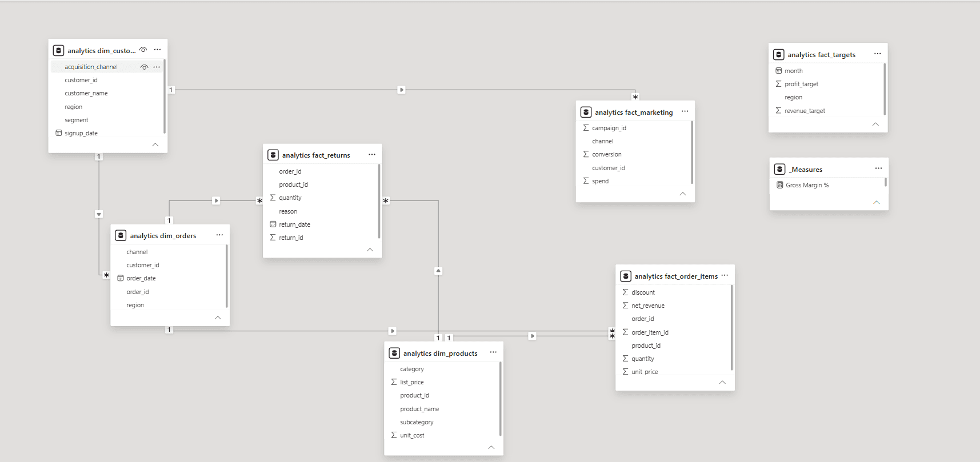Collapse the analytics fact_targets table card
The width and height of the screenshot is (980, 462).
(875, 124)
